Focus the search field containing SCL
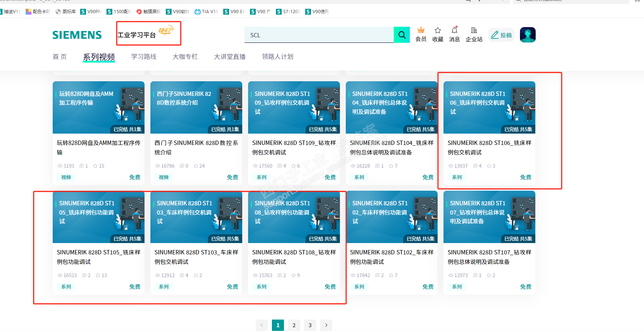Viewport: 644px width, 332px height. tap(319, 35)
